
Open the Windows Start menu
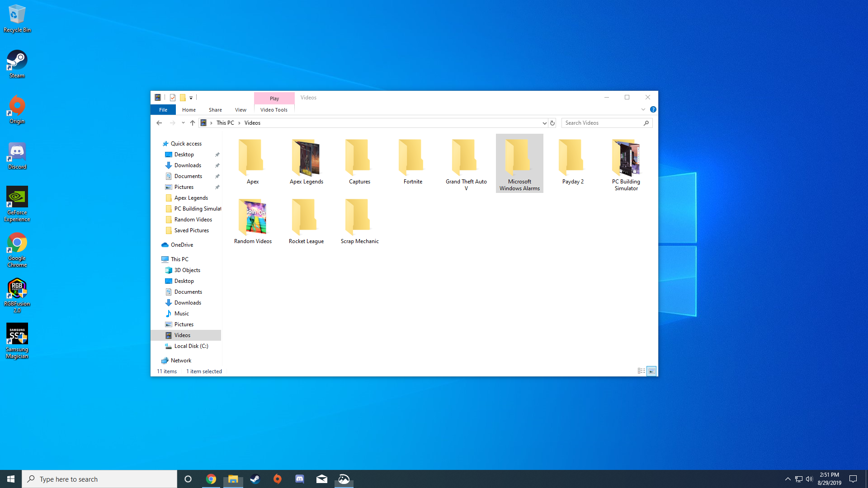tap(11, 479)
